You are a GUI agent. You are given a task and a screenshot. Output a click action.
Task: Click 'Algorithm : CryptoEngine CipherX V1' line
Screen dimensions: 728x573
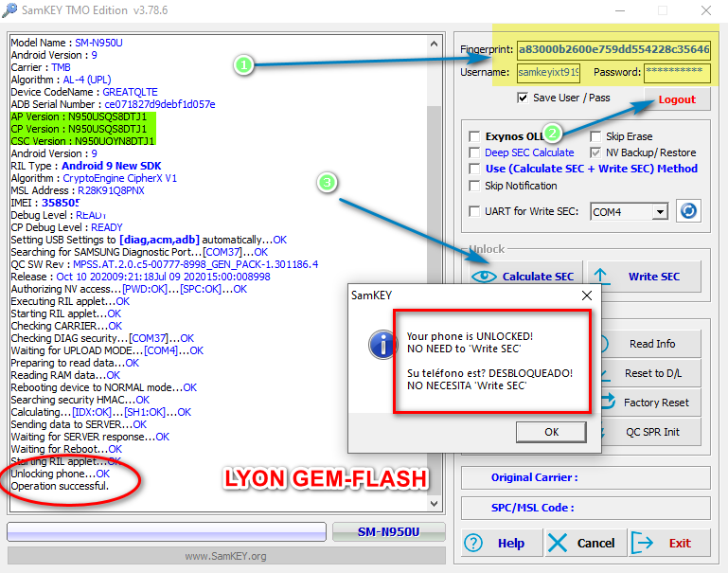tap(94, 178)
